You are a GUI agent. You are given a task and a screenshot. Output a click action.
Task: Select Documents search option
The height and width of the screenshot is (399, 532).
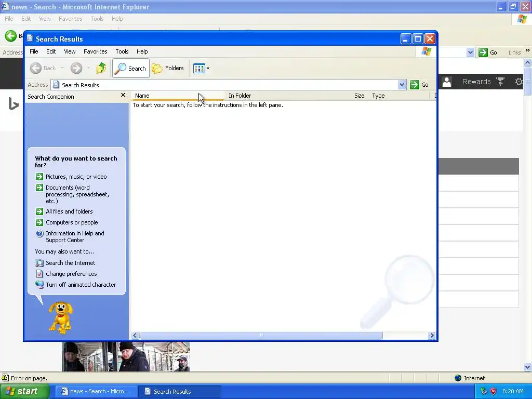pyautogui.click(x=77, y=194)
